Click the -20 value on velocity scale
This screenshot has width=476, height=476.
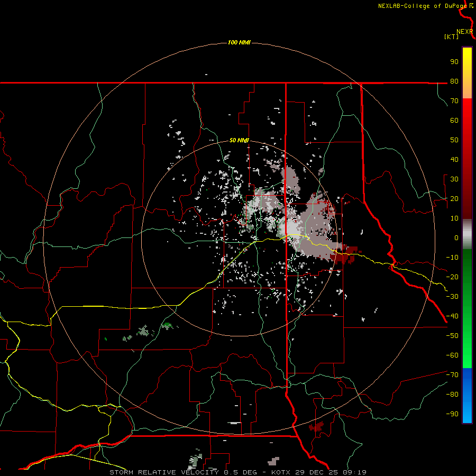pos(452,277)
